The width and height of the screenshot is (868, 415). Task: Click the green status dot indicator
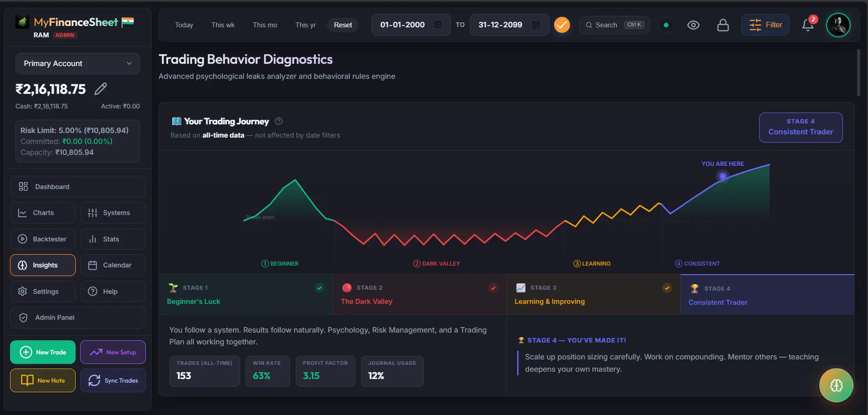point(666,25)
